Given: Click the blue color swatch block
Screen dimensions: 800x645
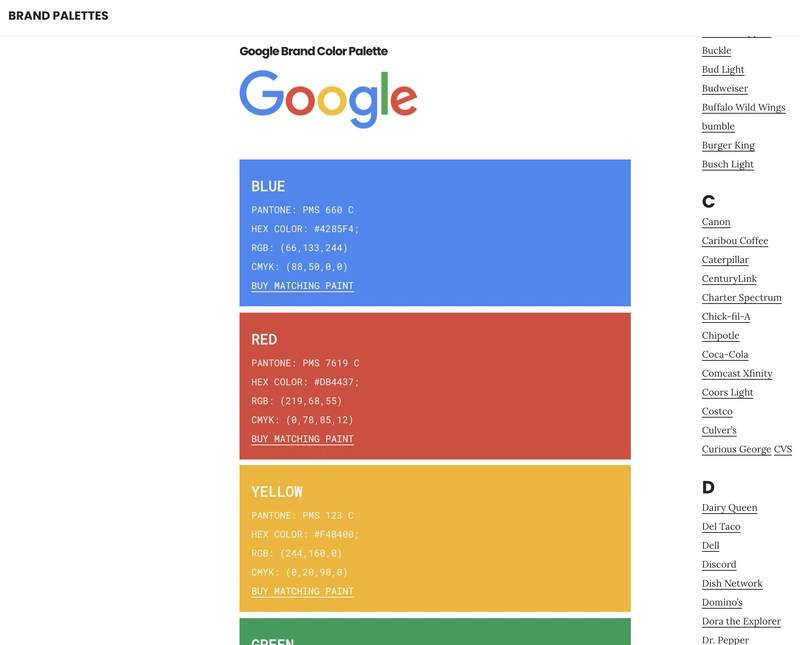Looking at the screenshot, I should [x=435, y=233].
